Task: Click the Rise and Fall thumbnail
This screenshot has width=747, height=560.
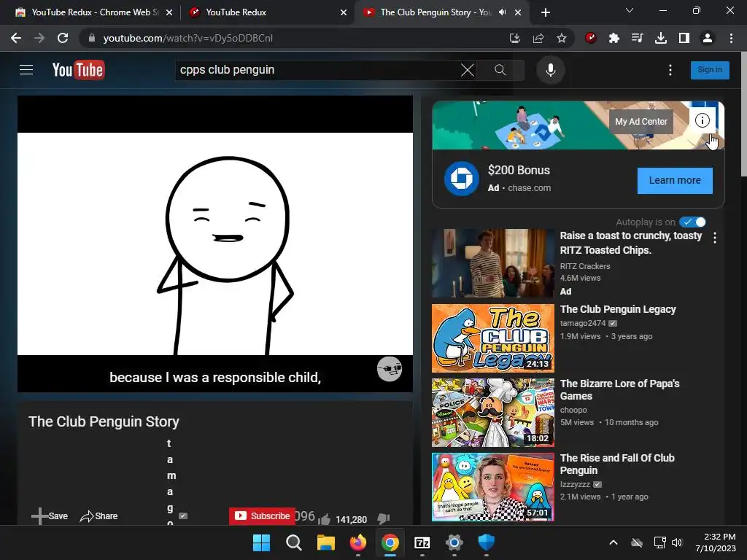Action: coord(492,487)
